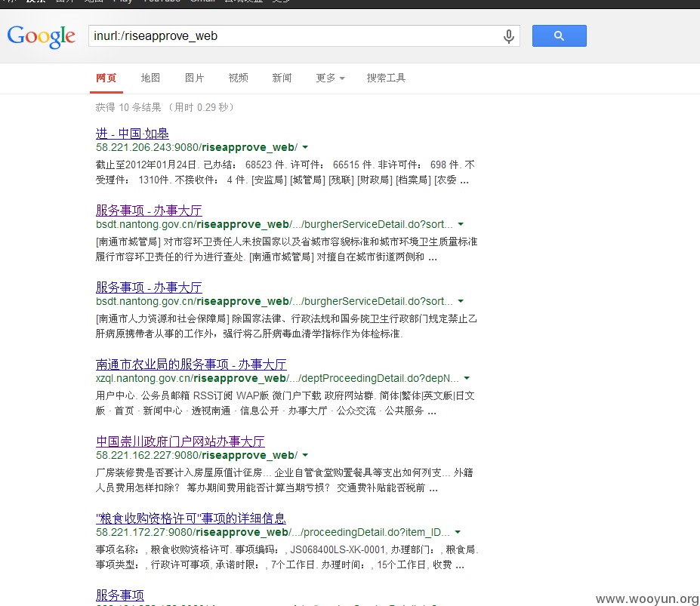
Task: Select the 网页 tab
Action: tap(106, 78)
